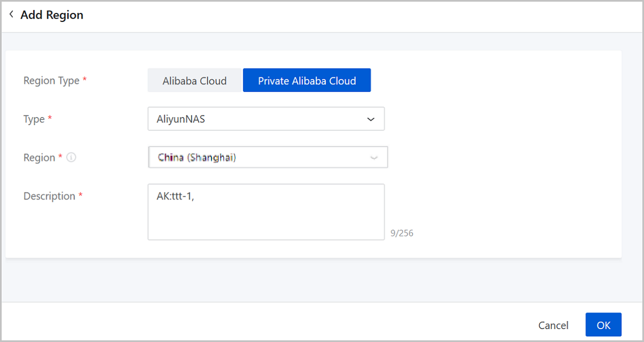Click the red asterisk beside Description
This screenshot has width=644, height=342.
pyautogui.click(x=80, y=195)
